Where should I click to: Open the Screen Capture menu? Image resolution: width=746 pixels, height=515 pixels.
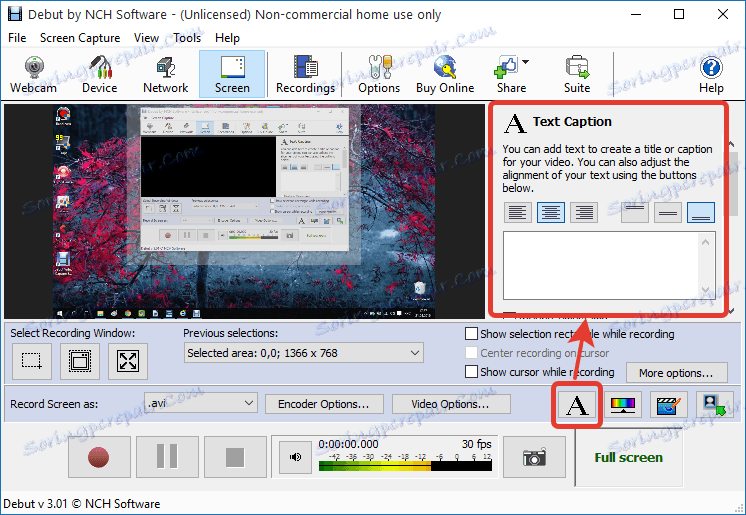click(x=80, y=38)
